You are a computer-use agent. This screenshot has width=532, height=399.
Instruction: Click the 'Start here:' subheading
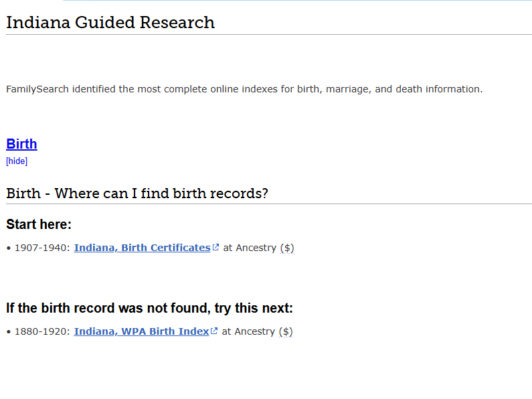point(39,224)
